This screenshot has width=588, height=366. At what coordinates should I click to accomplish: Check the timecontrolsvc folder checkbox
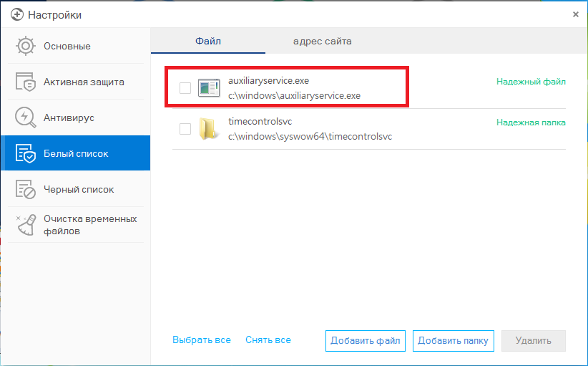(x=185, y=129)
